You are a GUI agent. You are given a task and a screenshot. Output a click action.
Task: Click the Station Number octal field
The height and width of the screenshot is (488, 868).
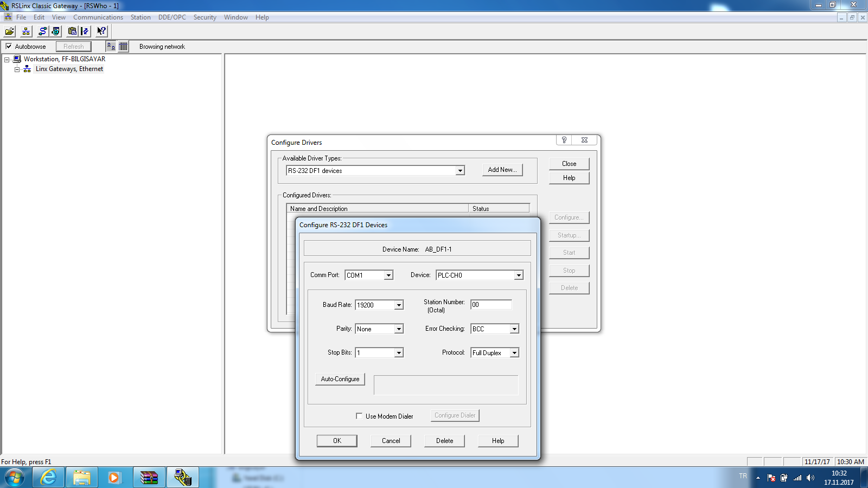491,305
